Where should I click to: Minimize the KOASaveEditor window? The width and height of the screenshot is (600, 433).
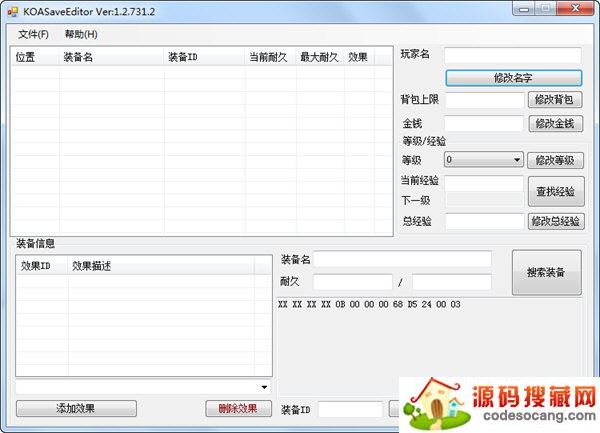tap(523, 8)
